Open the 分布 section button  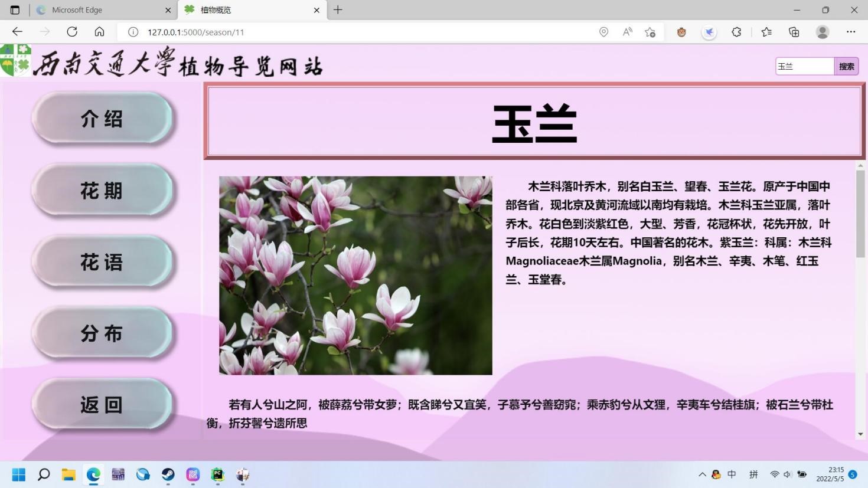(102, 333)
